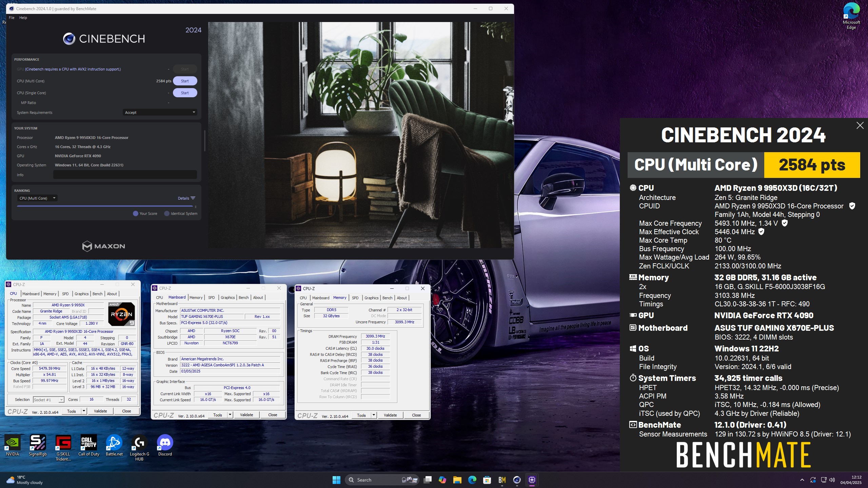Viewport: 868px width, 488px height.
Task: Expand Tools arrow in middle CPU-Z window
Action: [230, 415]
